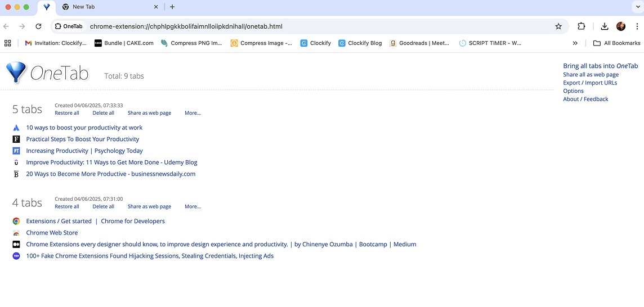Open OneTab Options

point(574,91)
